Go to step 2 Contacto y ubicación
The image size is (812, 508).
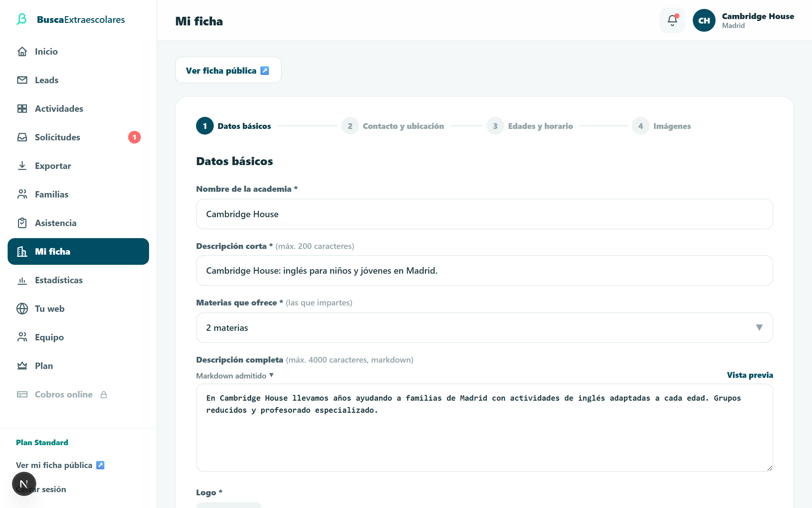point(393,126)
